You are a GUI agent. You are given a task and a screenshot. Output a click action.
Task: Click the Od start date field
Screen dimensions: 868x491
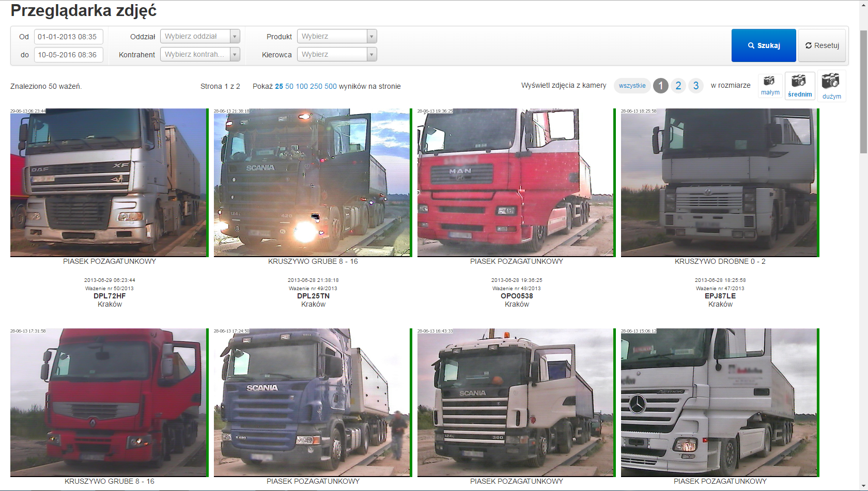tap(68, 37)
